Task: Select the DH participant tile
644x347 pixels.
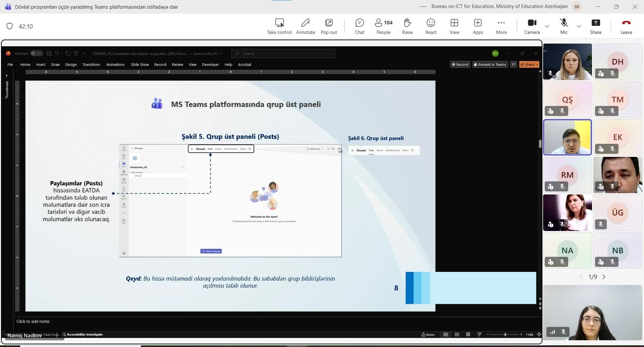Action: [x=618, y=62]
